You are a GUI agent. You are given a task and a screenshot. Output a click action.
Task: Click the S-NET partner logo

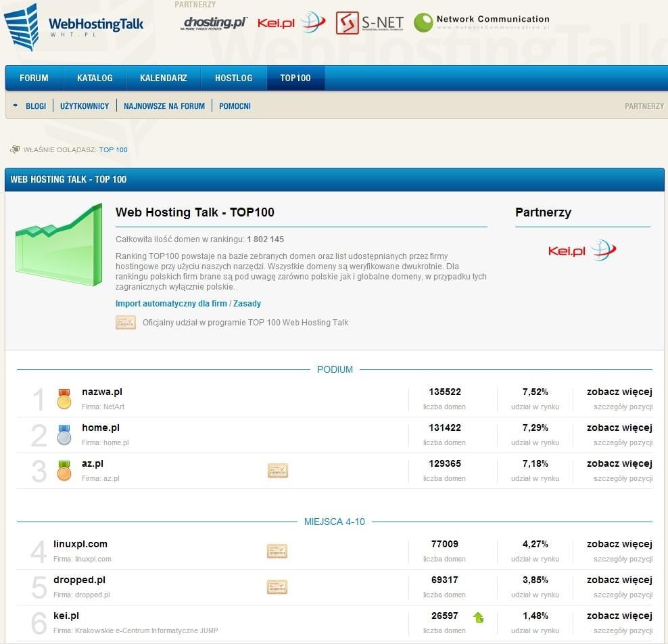369,23
